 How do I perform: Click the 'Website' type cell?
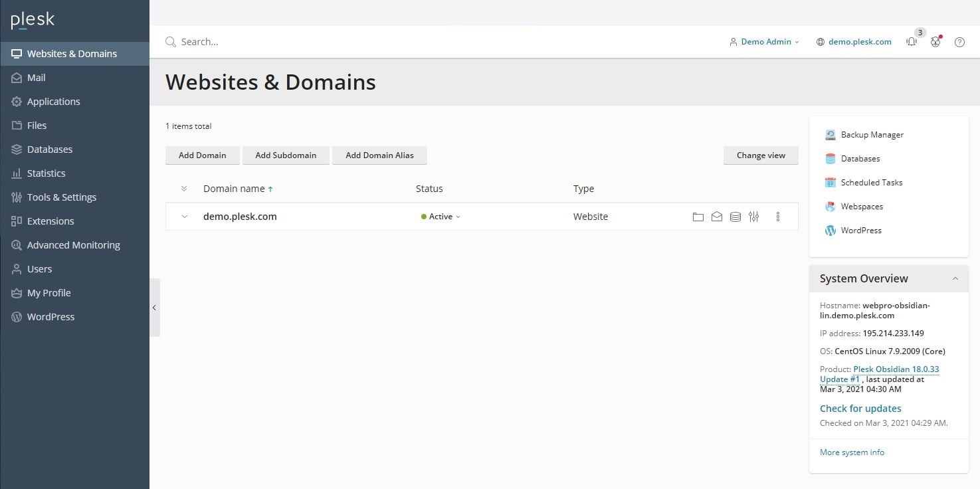591,217
